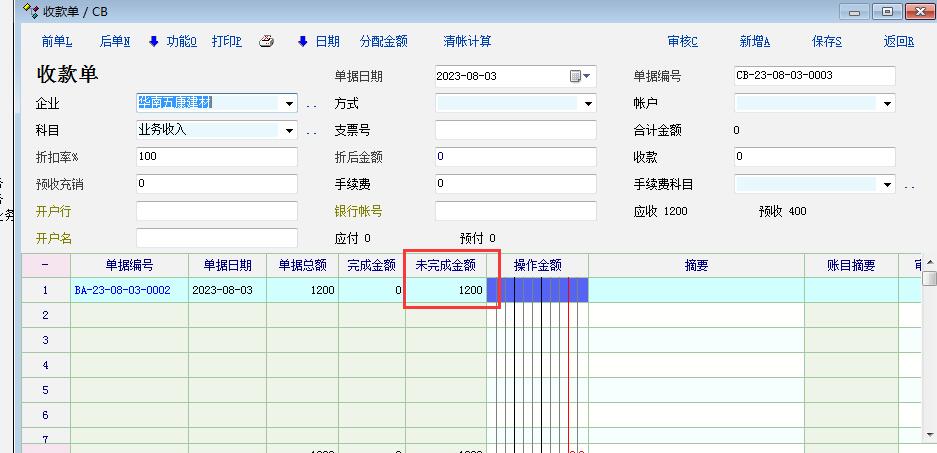937x453 pixels.
Task: Click the 支票号 input field
Action: pyautogui.click(x=515, y=130)
